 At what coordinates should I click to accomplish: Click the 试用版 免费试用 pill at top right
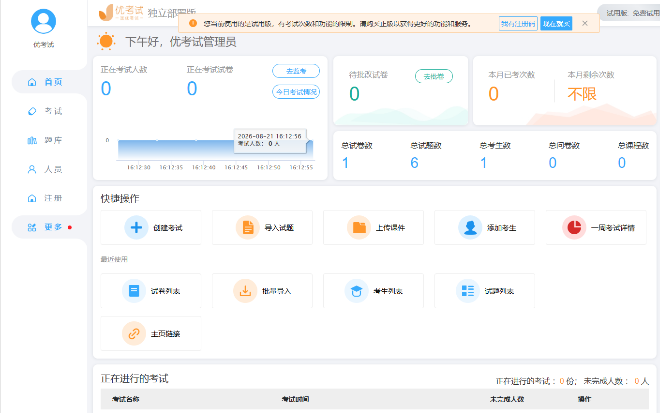[630, 13]
